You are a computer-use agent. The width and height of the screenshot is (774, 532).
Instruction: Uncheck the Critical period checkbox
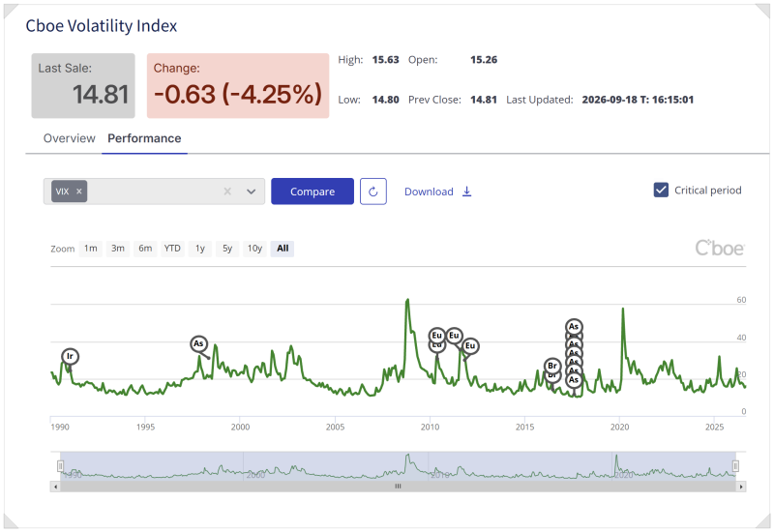(x=661, y=190)
